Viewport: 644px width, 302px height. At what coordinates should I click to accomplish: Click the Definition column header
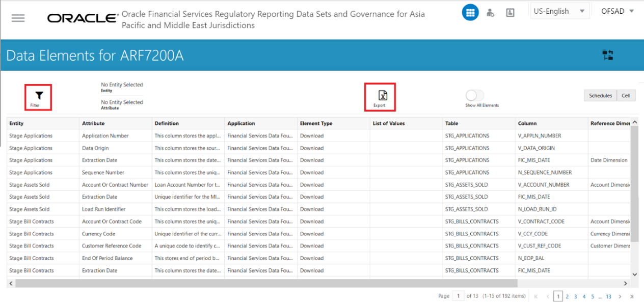point(188,123)
